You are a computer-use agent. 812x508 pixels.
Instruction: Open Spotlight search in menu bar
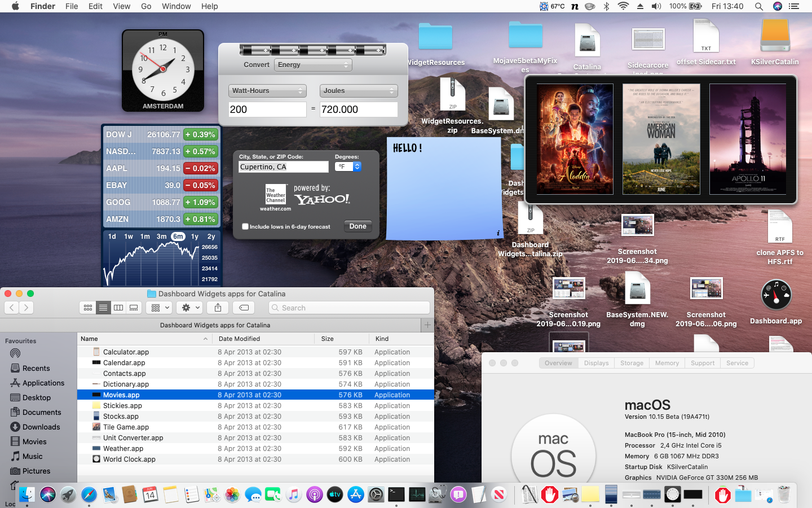759,6
